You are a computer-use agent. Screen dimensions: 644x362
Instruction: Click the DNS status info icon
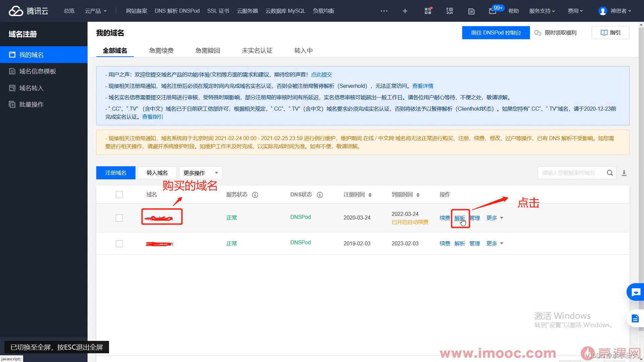[320, 195]
